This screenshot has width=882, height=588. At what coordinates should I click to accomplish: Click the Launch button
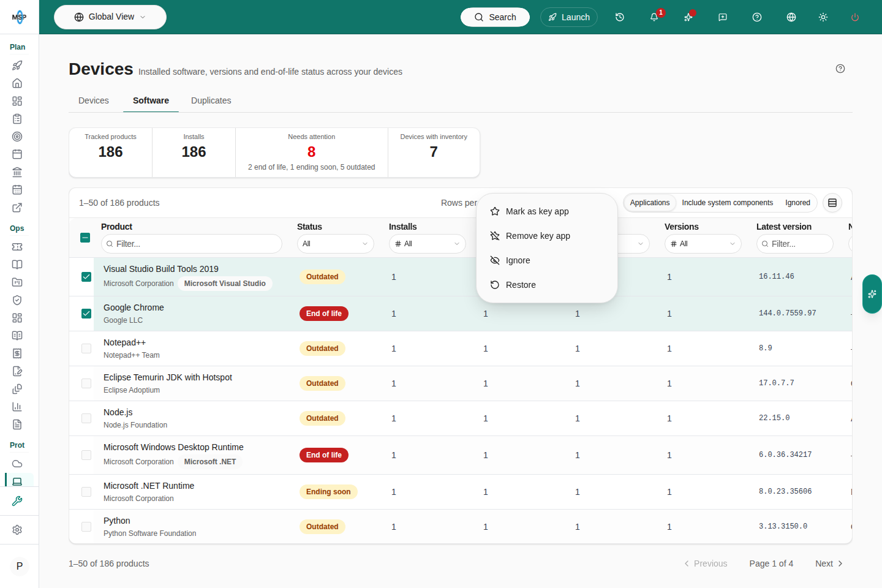pos(569,17)
